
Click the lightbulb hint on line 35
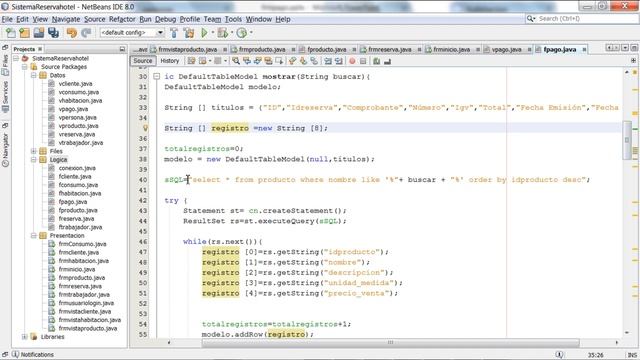tap(144, 128)
